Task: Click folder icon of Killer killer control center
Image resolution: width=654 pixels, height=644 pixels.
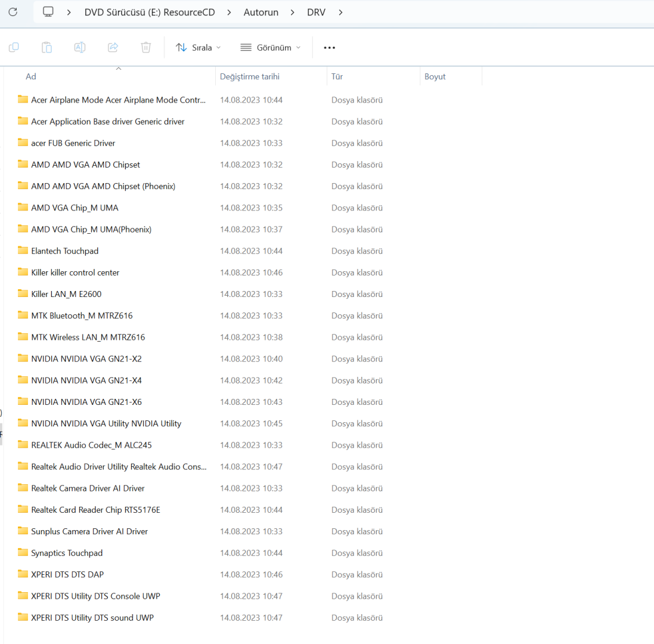Action: click(x=23, y=272)
